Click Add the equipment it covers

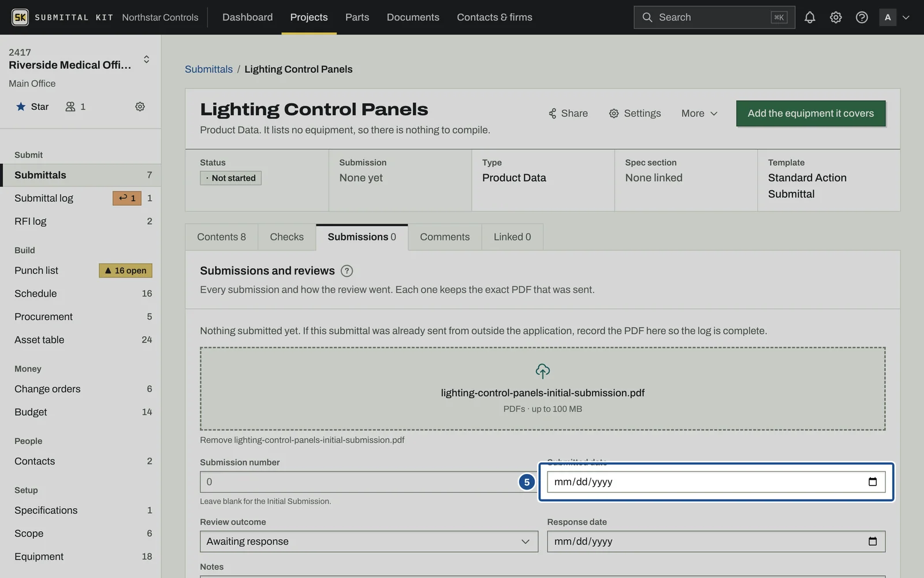[x=811, y=113]
